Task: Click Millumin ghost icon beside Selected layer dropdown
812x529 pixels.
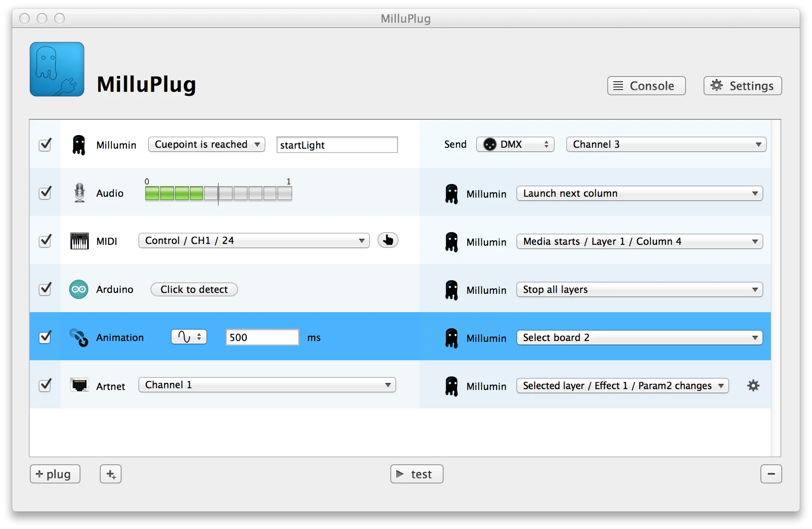Action: [x=451, y=386]
